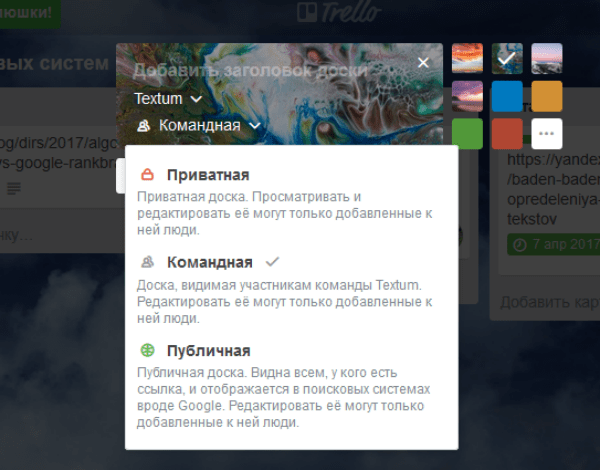Click the clock icon in due date badge
This screenshot has width=600, height=470.
[x=520, y=245]
